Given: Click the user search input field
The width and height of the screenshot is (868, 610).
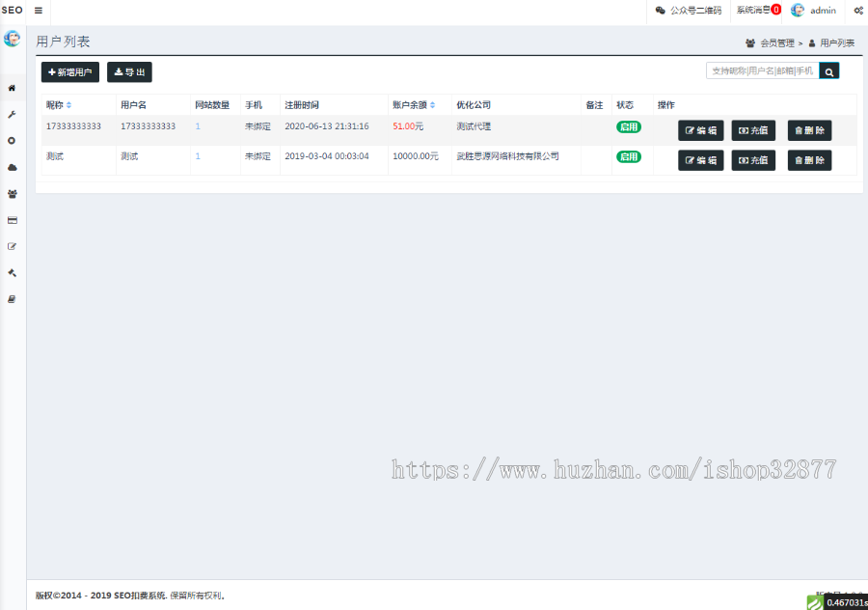Looking at the screenshot, I should click(762, 70).
